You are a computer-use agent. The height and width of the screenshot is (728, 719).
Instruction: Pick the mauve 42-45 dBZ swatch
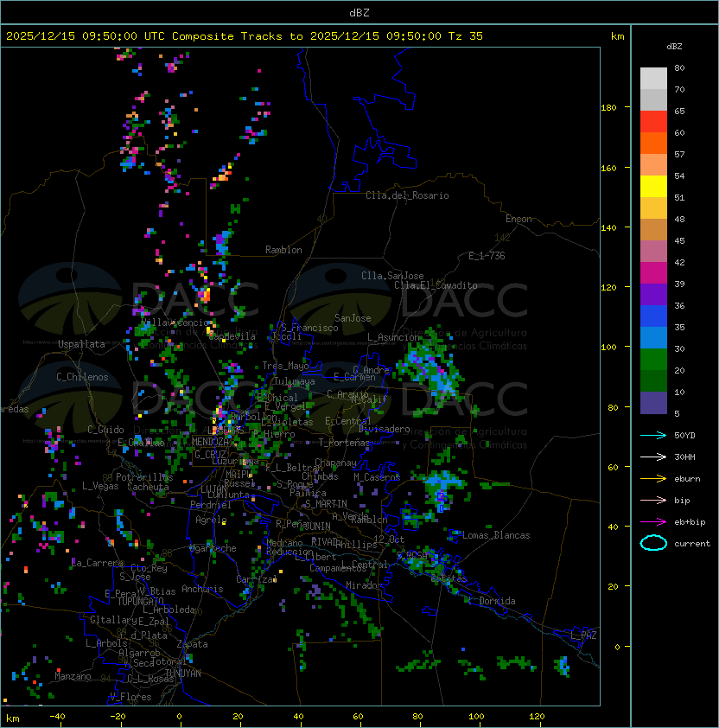pyautogui.click(x=653, y=252)
